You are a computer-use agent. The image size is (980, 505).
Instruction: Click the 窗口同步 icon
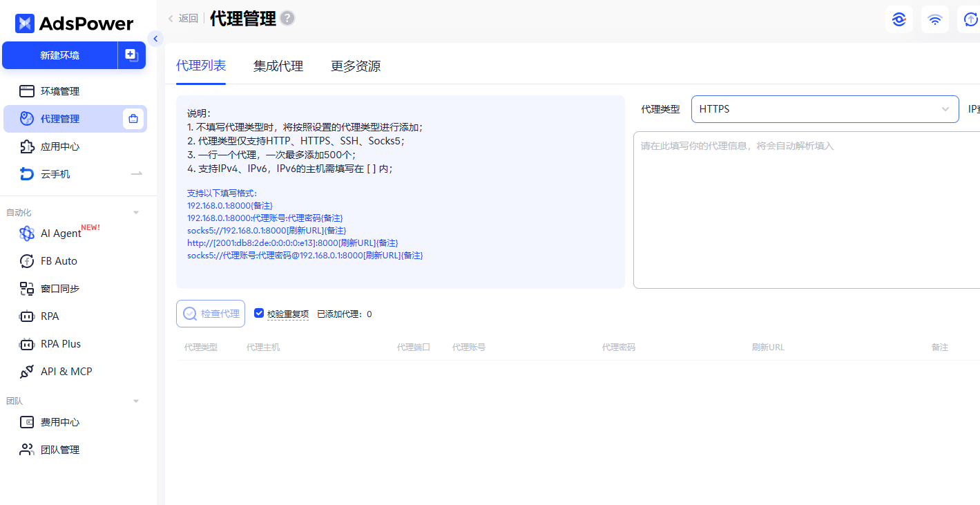[27, 289]
